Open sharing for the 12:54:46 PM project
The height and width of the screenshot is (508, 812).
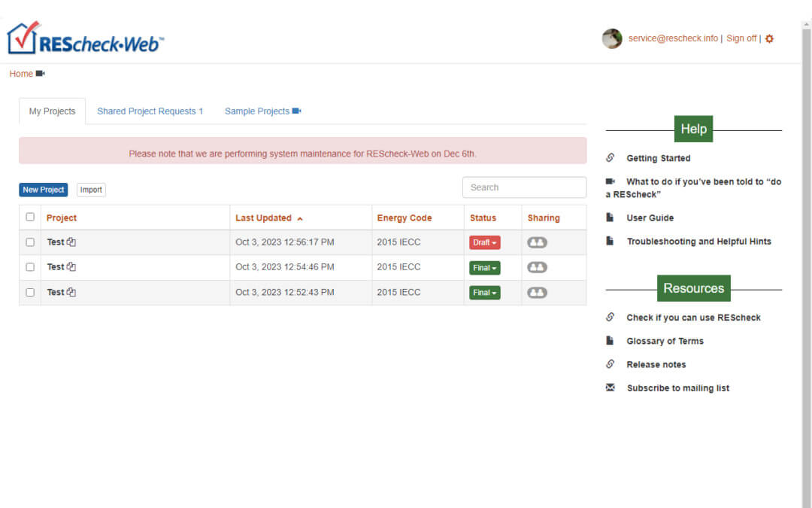[537, 267]
